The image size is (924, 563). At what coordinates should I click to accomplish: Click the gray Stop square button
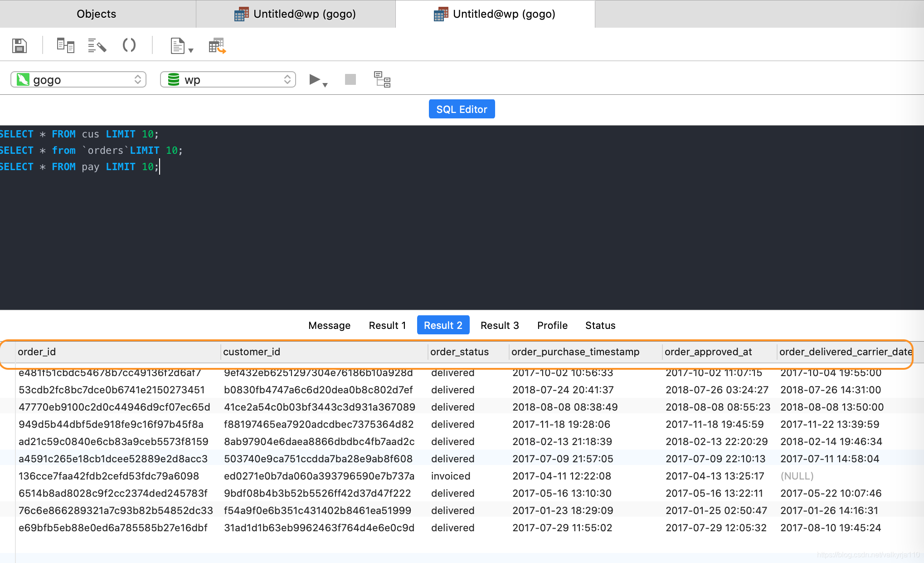[350, 79]
